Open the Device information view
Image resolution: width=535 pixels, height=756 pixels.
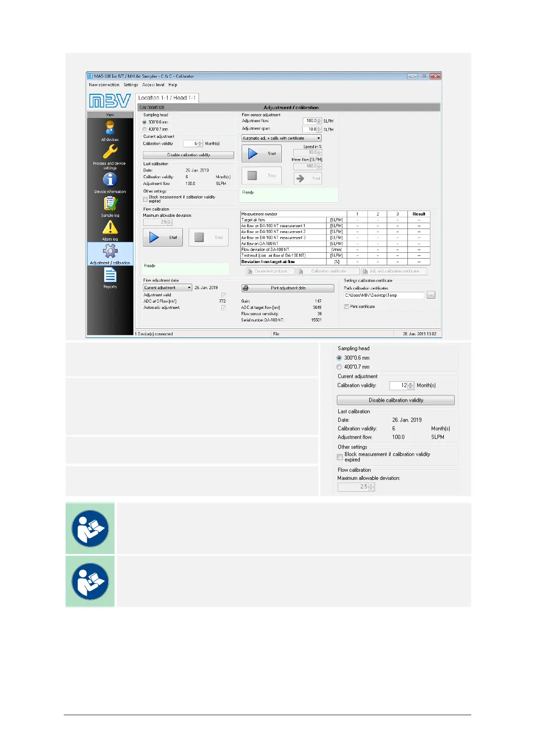tap(110, 183)
